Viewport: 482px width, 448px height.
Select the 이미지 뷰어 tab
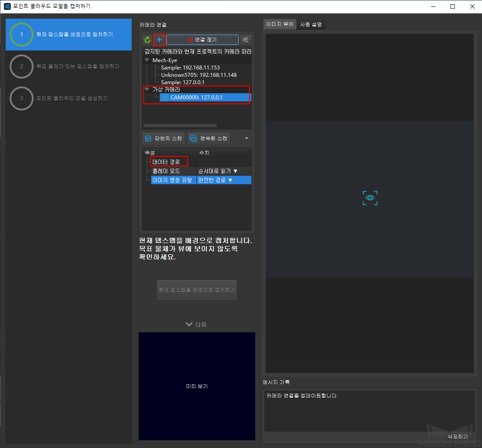pos(280,25)
